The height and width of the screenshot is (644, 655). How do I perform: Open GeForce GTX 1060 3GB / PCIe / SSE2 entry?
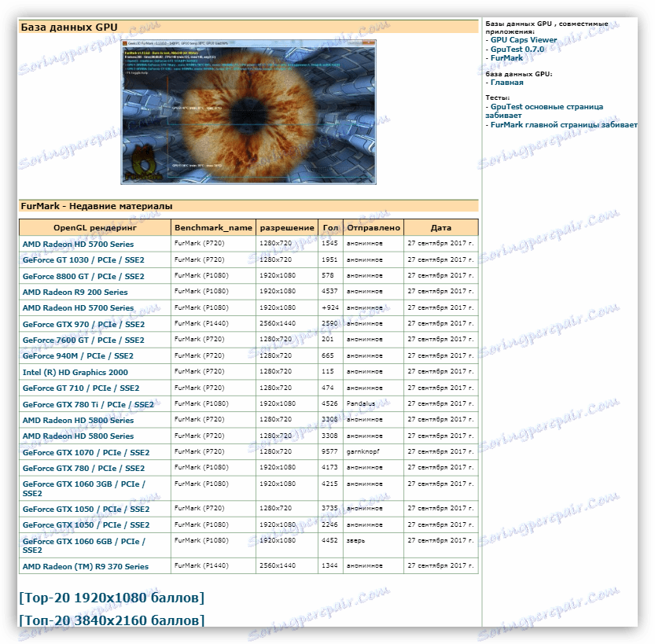(x=83, y=488)
